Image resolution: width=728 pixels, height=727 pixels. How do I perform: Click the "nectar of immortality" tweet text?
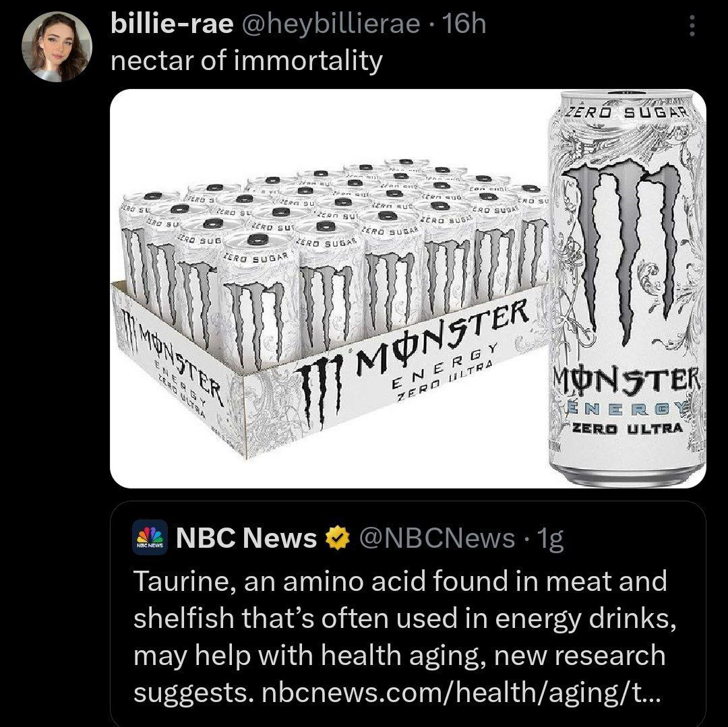click(x=246, y=62)
